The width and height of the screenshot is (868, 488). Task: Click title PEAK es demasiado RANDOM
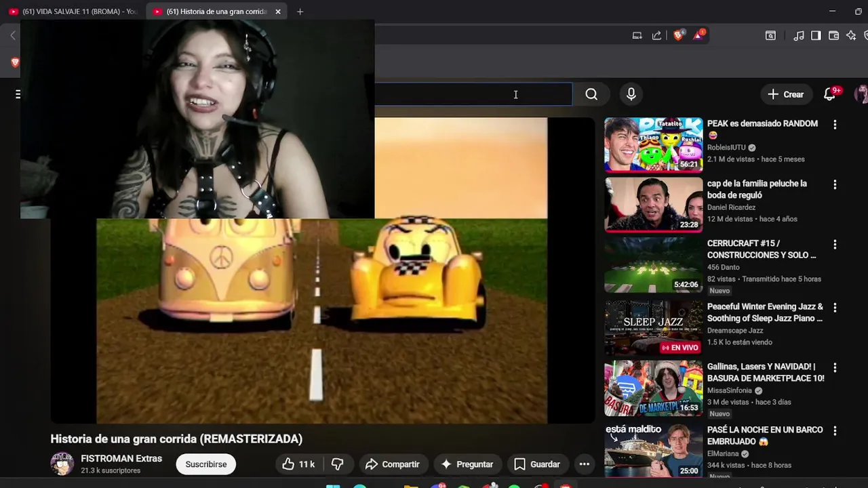click(x=762, y=129)
